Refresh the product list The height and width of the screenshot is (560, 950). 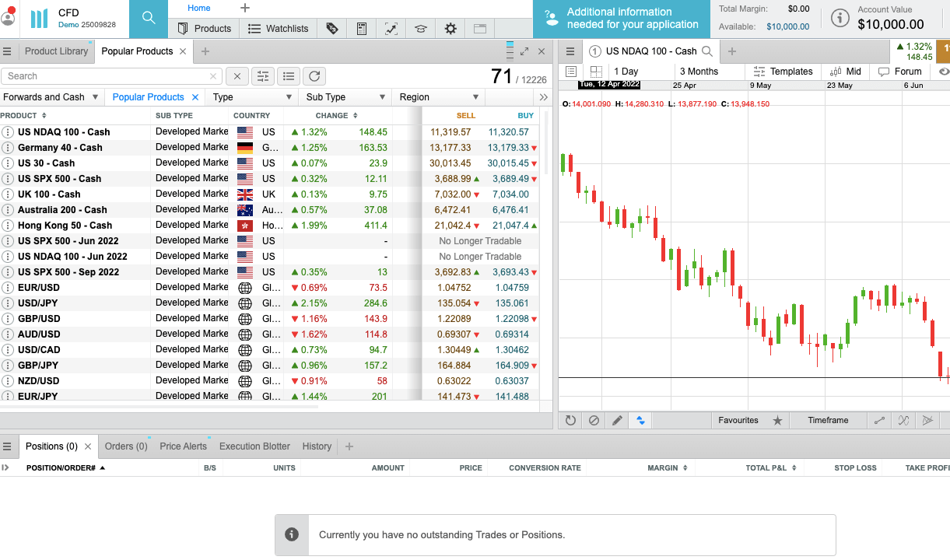314,76
